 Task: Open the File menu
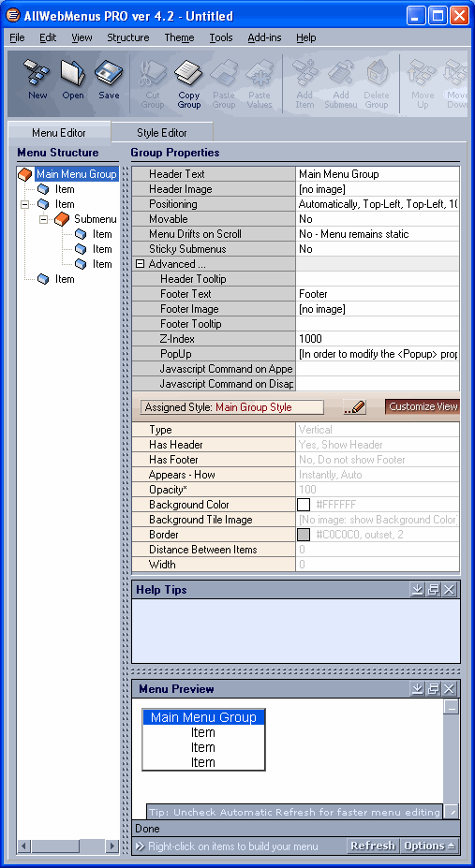click(x=17, y=37)
